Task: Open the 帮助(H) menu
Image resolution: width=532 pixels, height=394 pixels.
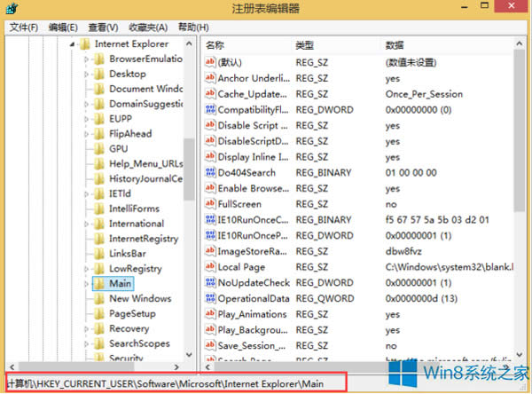Action: 193,28
